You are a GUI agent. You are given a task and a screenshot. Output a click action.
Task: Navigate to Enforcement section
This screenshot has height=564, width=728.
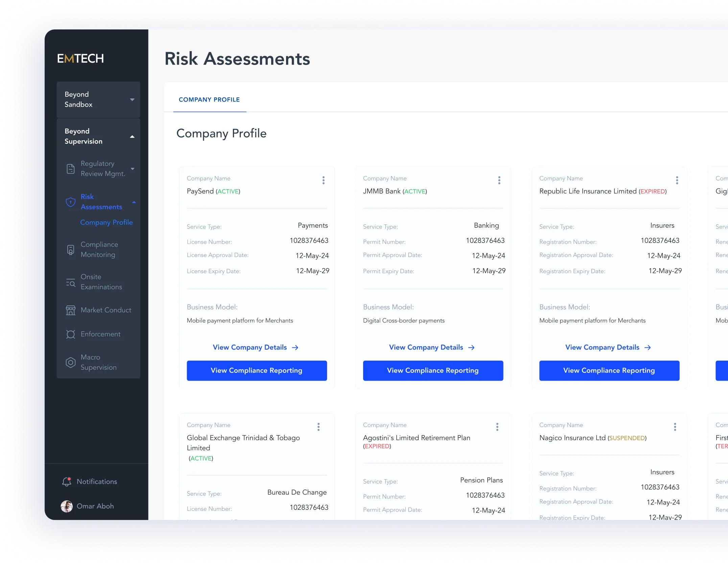(x=100, y=334)
